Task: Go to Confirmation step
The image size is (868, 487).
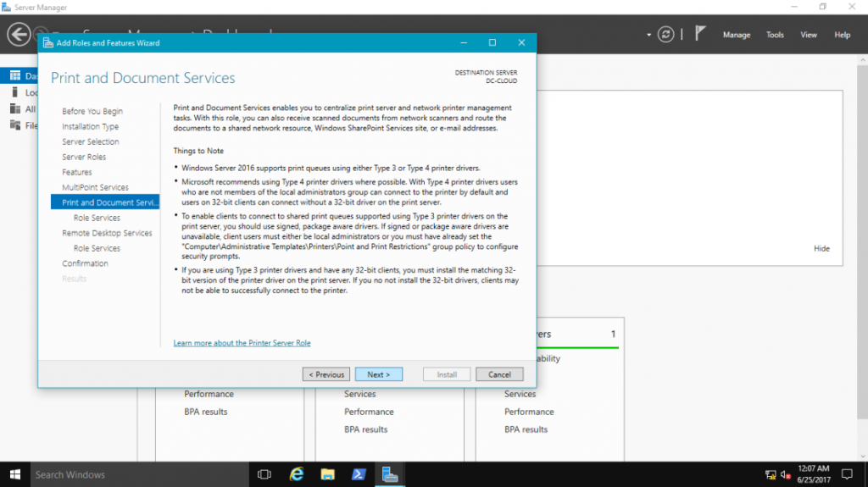Action: (86, 263)
